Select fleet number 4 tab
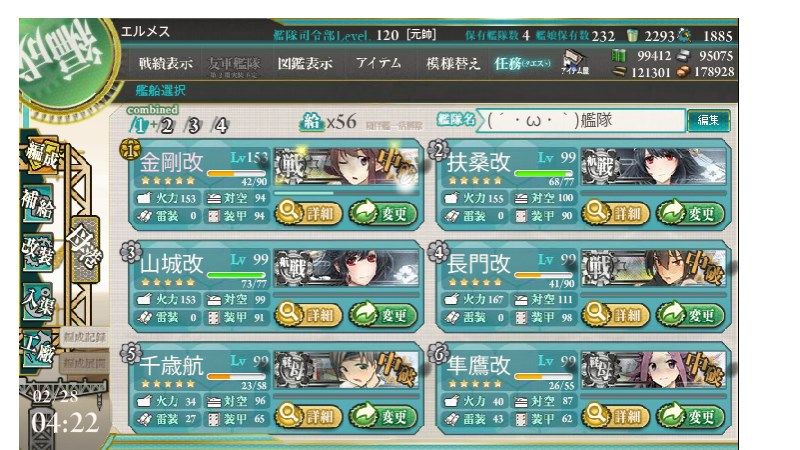This screenshot has height=450, width=800. coord(220,126)
